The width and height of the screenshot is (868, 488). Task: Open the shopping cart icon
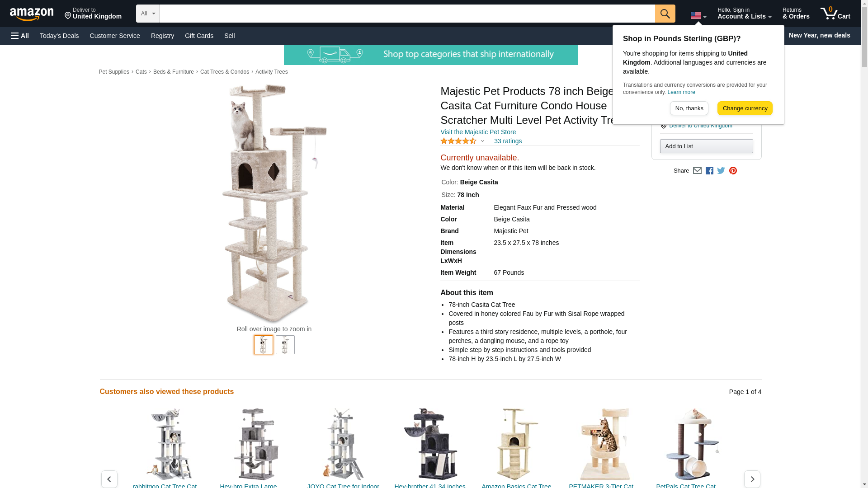835,14
